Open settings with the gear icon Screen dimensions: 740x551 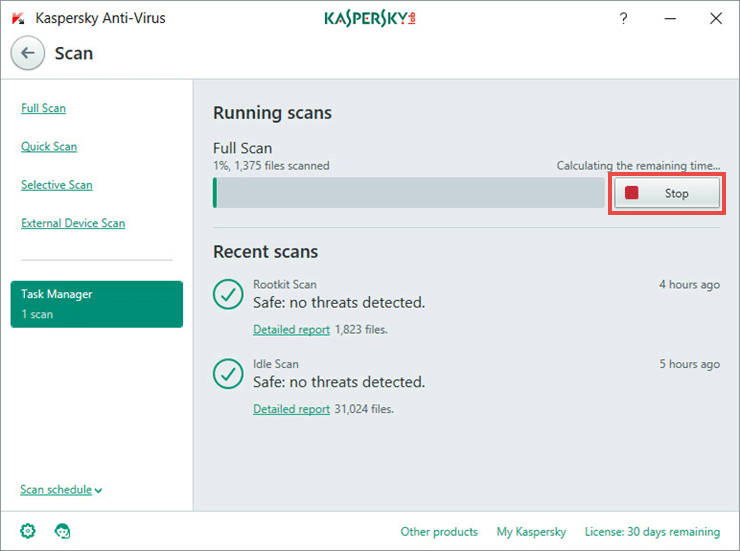pos(28,531)
